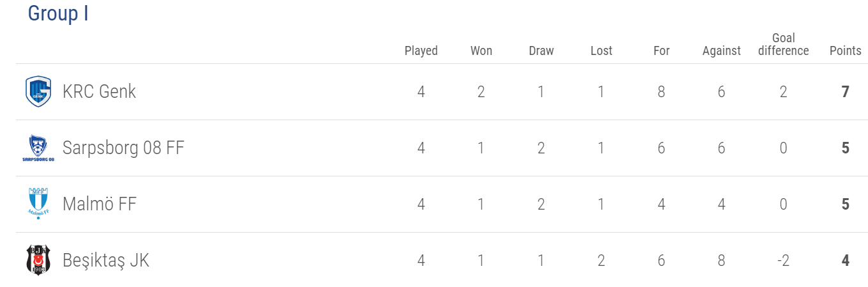868x287 pixels.
Task: Click the Points column header
Action: pos(846,50)
